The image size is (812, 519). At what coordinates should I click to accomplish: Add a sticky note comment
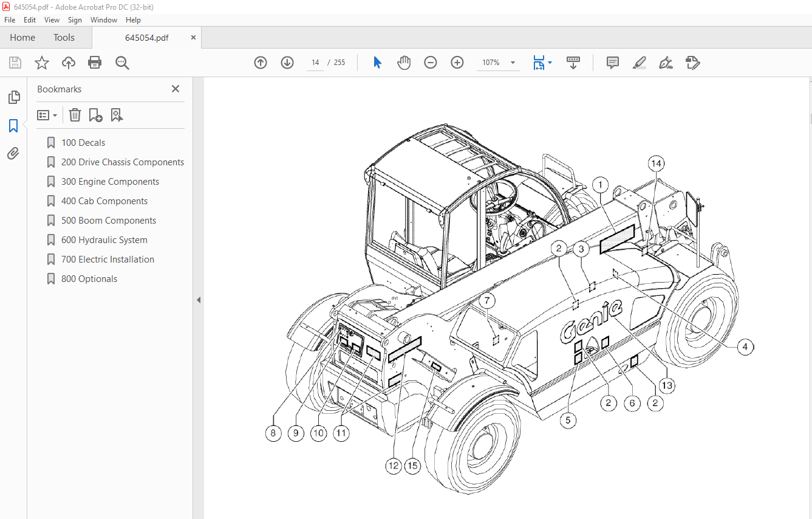(x=612, y=63)
